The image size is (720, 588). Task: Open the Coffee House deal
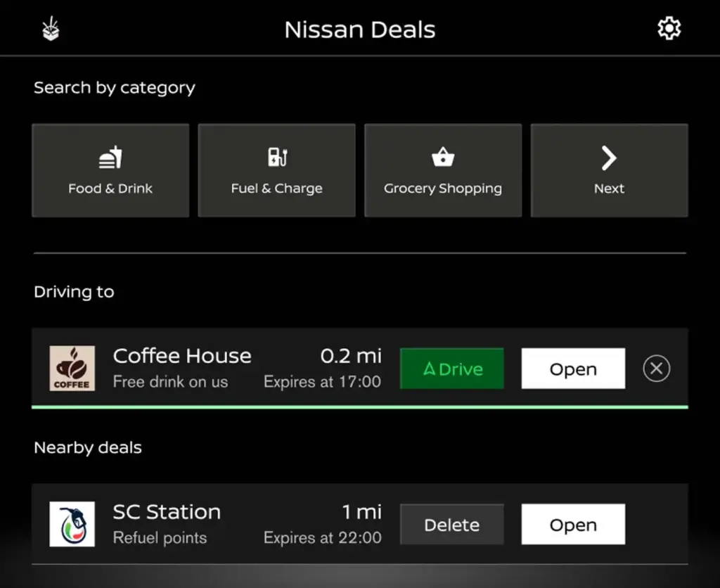[x=573, y=369]
